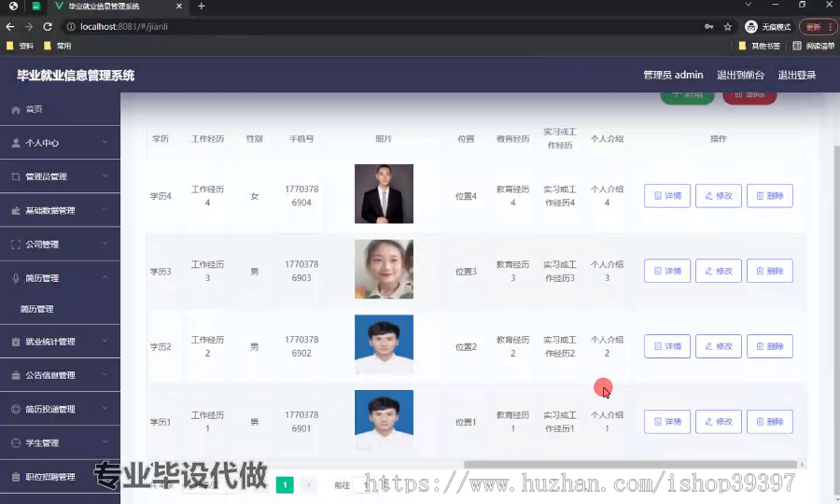Click the home icon beside 首页
Screen dimensions: 840x504
tap(16, 109)
